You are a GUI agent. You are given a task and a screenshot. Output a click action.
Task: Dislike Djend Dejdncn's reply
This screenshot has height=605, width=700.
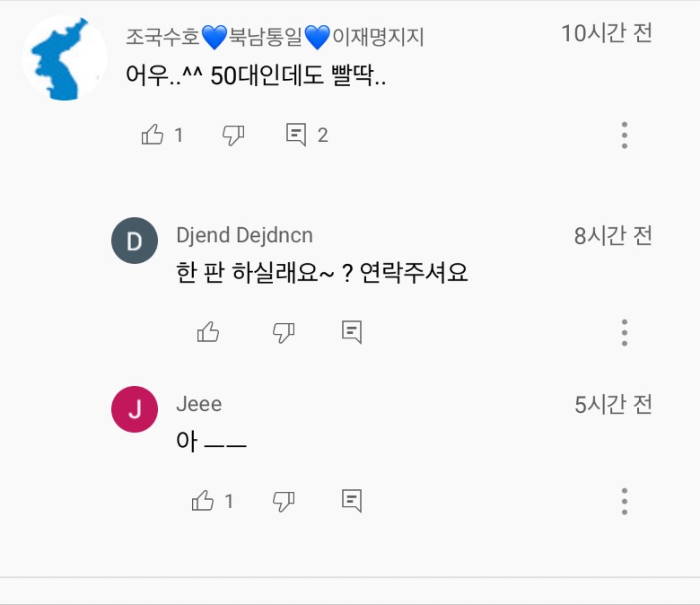click(x=284, y=332)
